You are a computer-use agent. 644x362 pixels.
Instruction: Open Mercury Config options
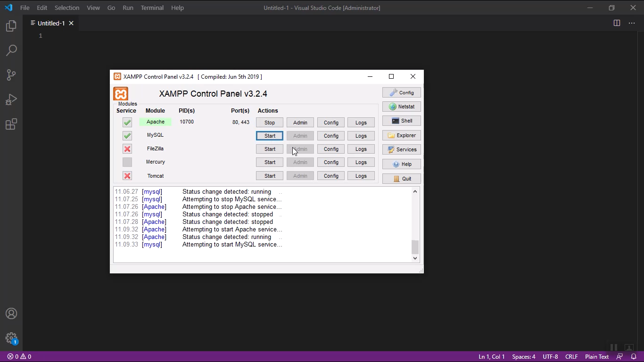tap(331, 162)
